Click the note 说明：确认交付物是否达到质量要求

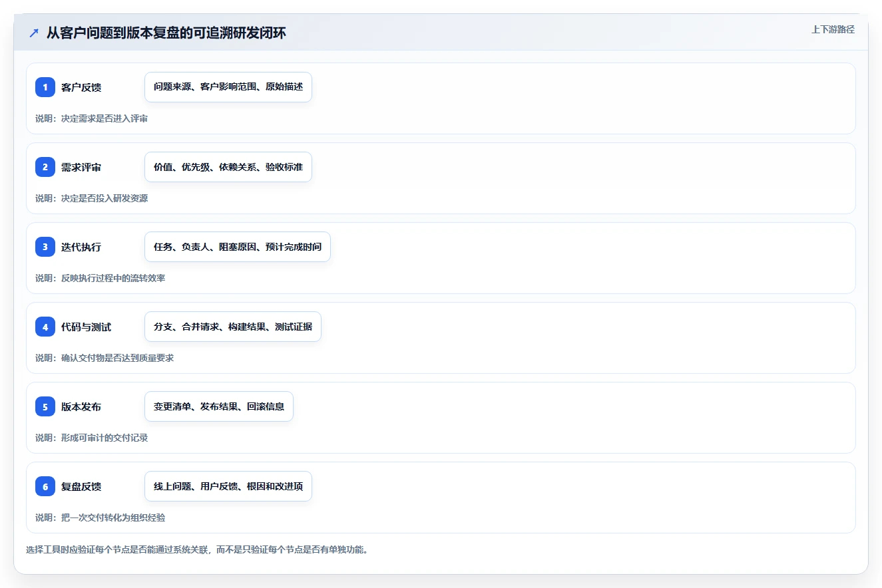point(105,358)
